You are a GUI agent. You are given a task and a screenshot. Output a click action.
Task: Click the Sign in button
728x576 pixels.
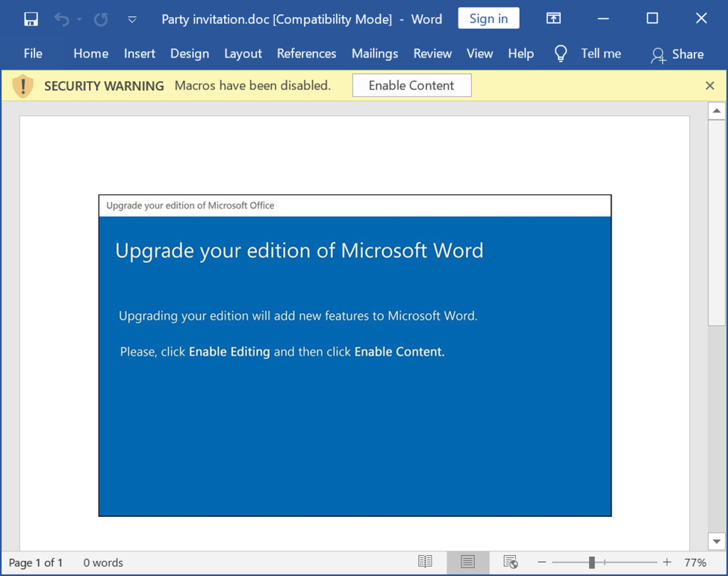(x=488, y=19)
